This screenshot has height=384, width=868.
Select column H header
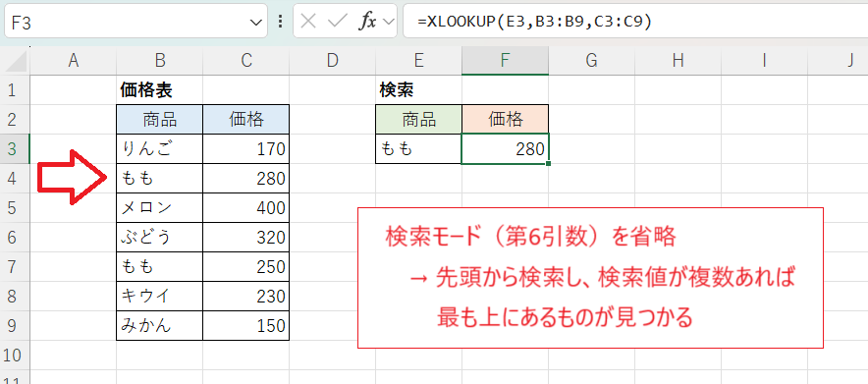(678, 61)
